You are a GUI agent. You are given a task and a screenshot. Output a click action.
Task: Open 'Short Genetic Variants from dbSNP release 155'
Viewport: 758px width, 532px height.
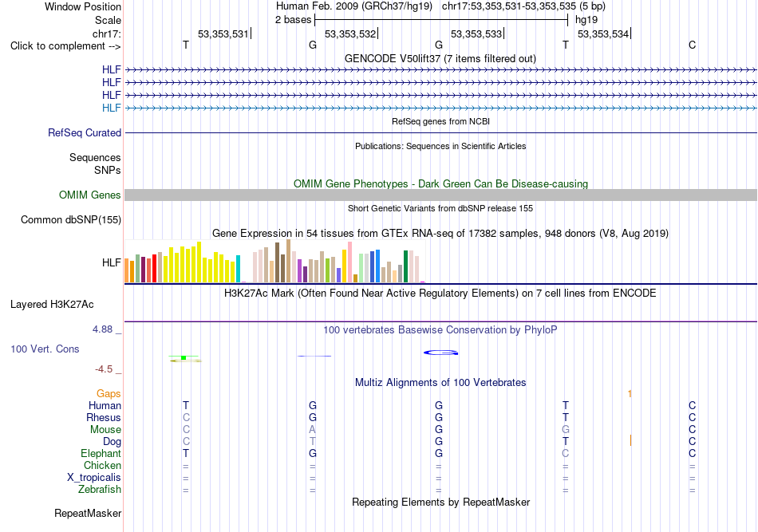tap(440, 208)
